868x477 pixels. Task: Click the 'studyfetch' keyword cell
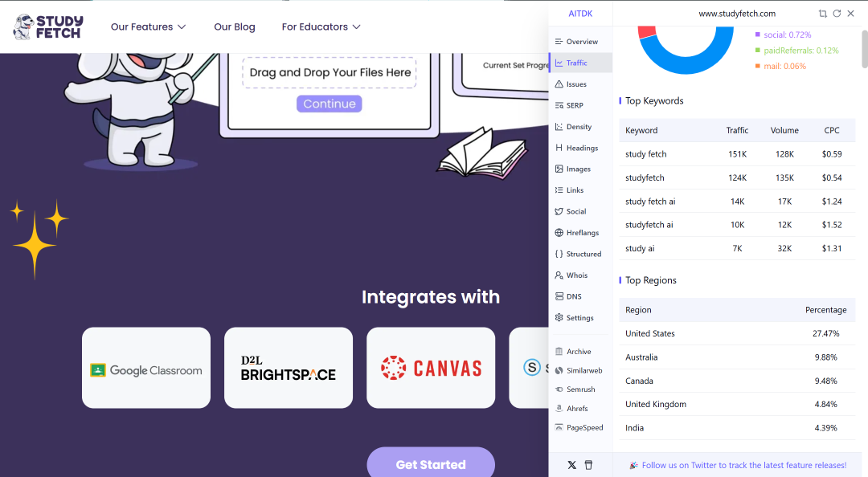pyautogui.click(x=645, y=177)
